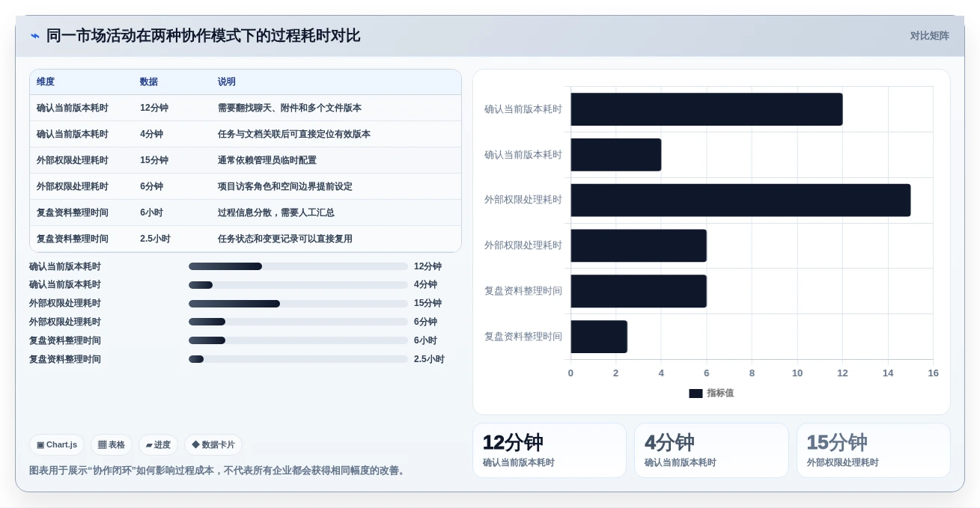Open the 15分钟 data card
This screenshot has height=508, width=980.
pos(874,450)
